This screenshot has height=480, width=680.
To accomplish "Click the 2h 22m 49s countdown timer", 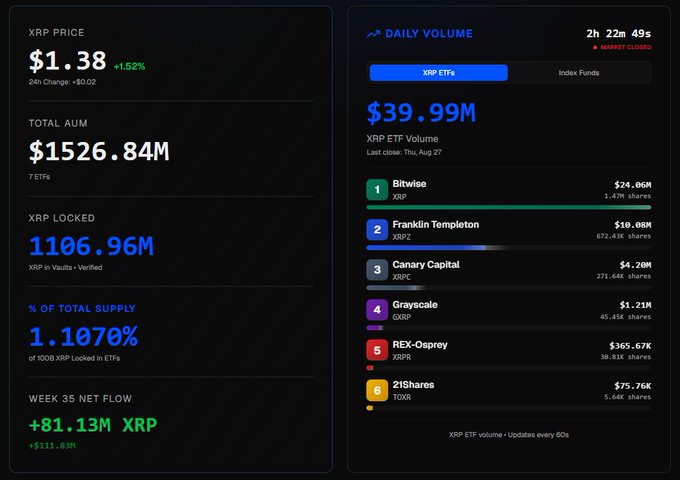I will (618, 33).
